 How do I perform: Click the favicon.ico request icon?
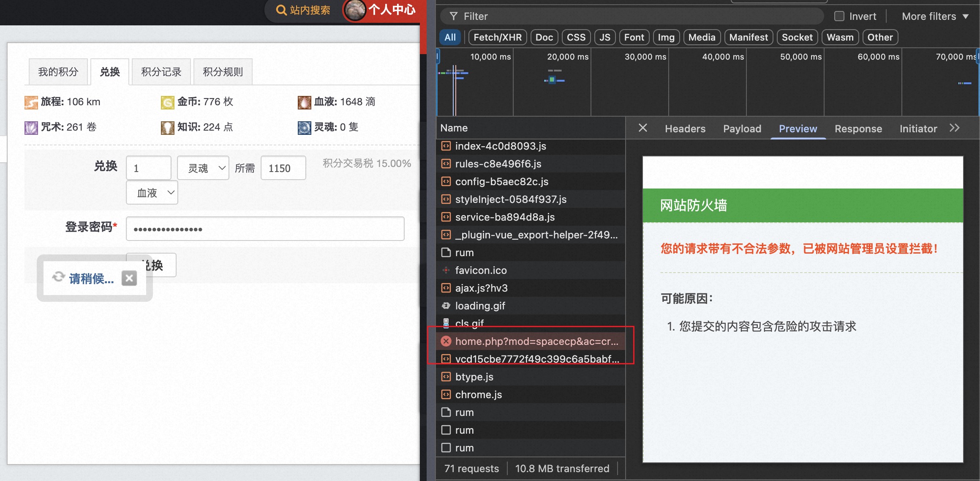click(446, 270)
